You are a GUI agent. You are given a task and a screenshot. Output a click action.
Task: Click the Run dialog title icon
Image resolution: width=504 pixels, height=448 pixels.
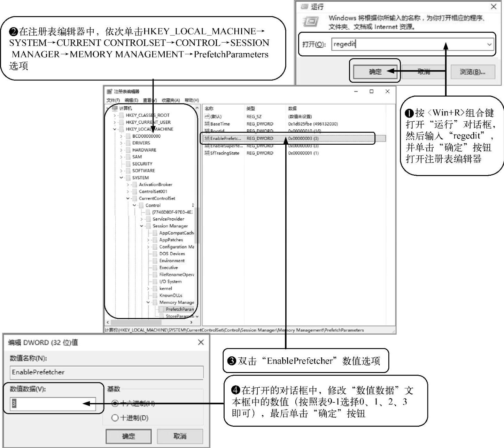[304, 7]
